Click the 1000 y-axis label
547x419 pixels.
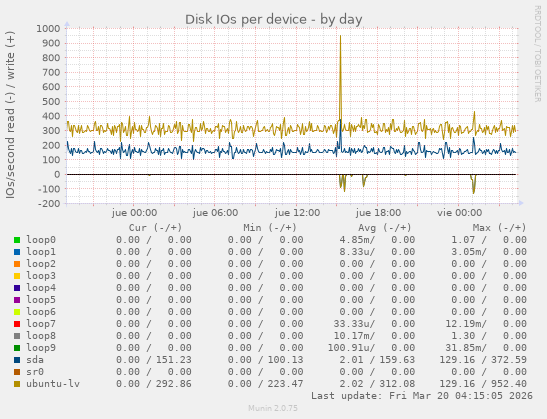coord(48,28)
